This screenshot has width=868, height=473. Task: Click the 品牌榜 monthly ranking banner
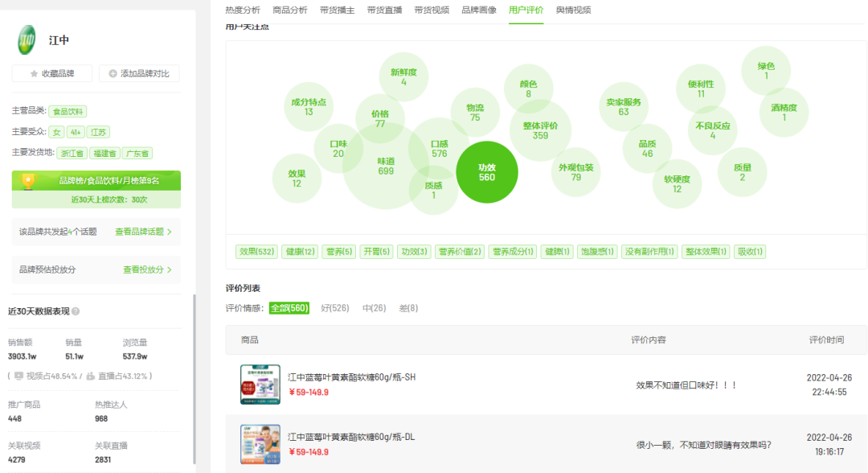[x=96, y=180]
